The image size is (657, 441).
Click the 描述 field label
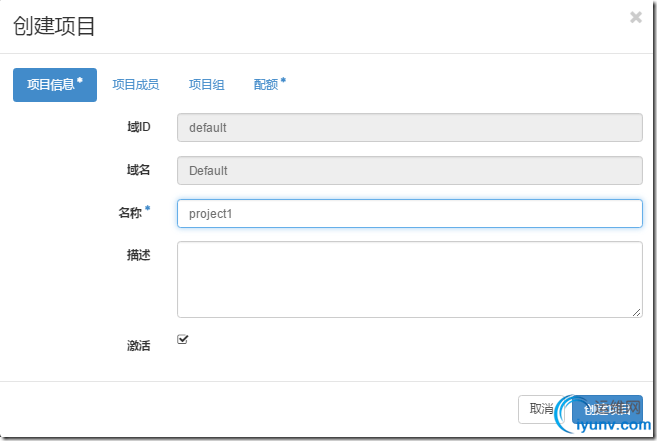click(138, 255)
